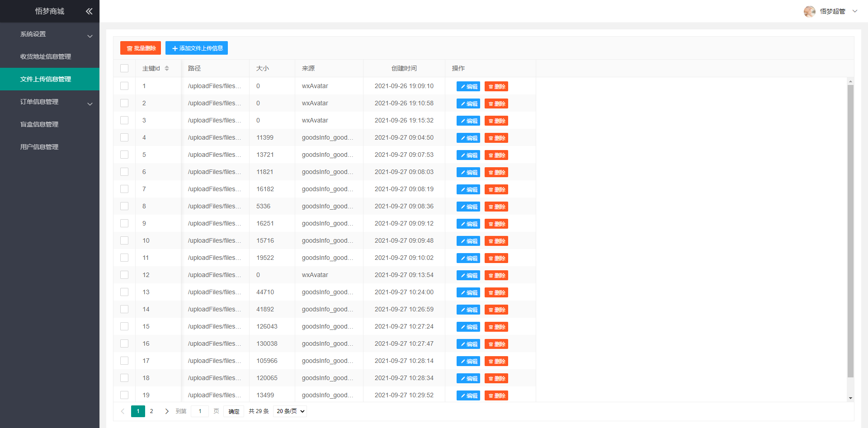Viewport: 868px width, 428px height.
Task: Edit the record with id 10
Action: (x=468, y=241)
